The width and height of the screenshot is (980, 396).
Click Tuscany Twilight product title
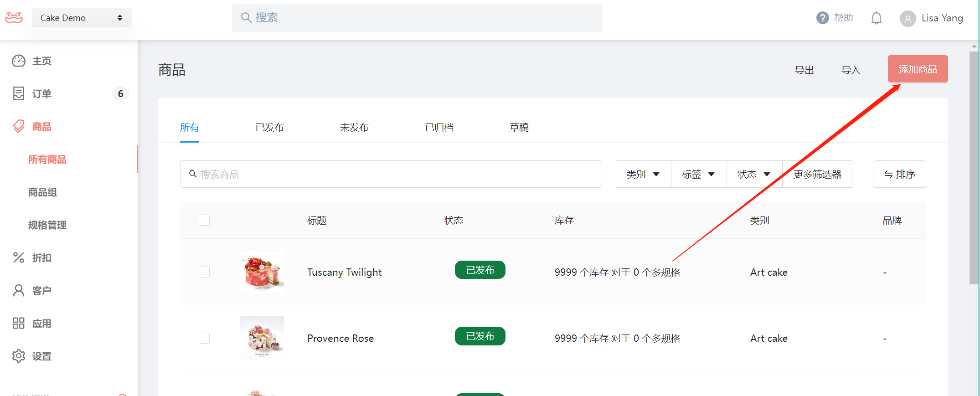pos(345,272)
